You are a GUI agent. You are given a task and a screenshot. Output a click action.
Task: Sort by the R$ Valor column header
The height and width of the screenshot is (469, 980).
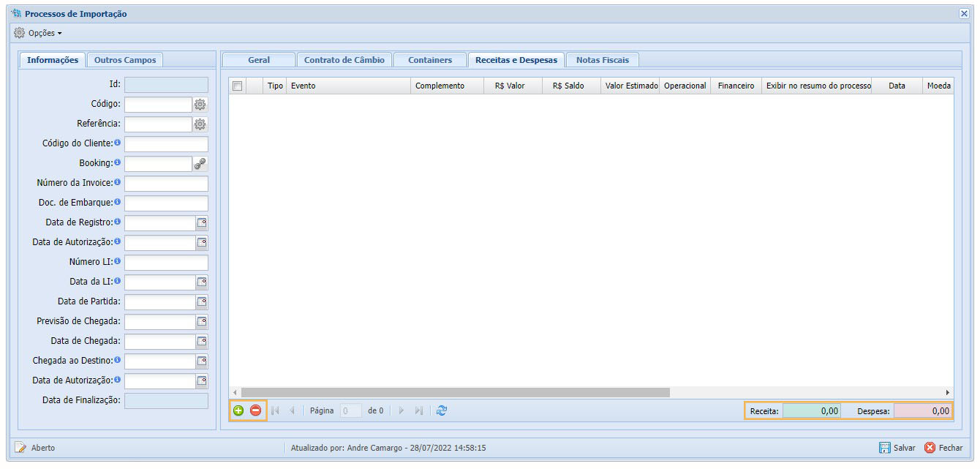[513, 86]
